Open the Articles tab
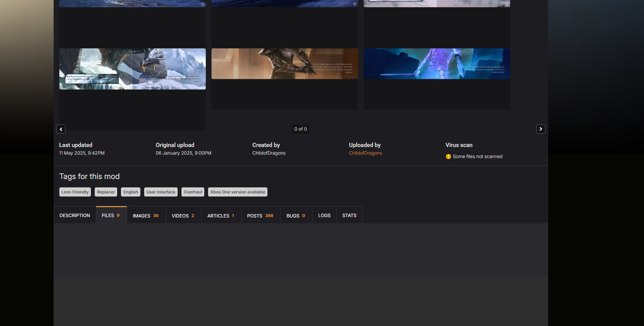This screenshot has height=326, width=644. pos(221,216)
